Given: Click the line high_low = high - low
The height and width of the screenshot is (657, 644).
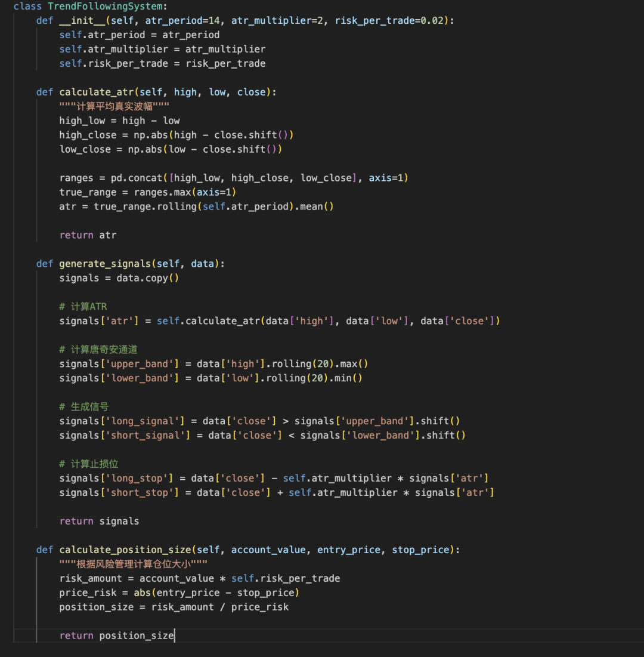Looking at the screenshot, I should [x=120, y=121].
